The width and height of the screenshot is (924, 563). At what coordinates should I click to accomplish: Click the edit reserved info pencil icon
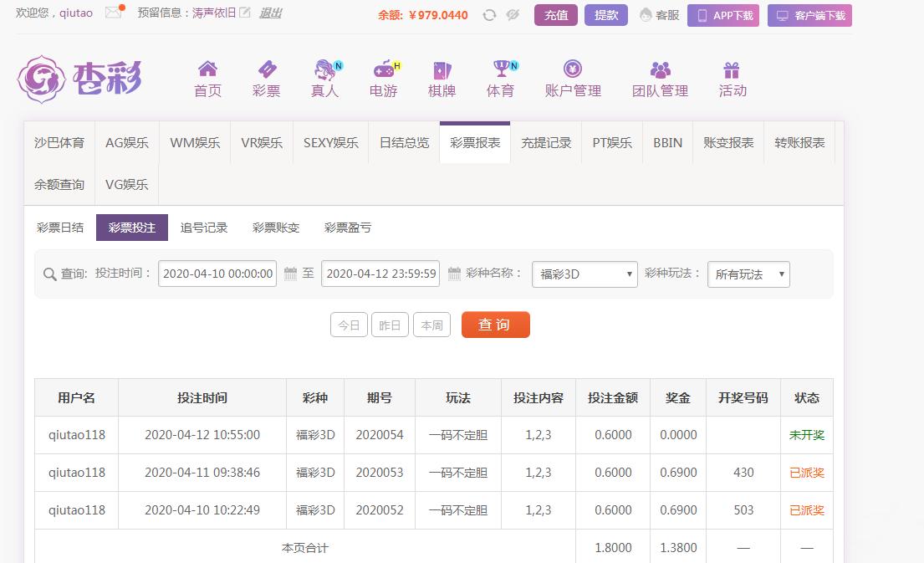pos(244,13)
